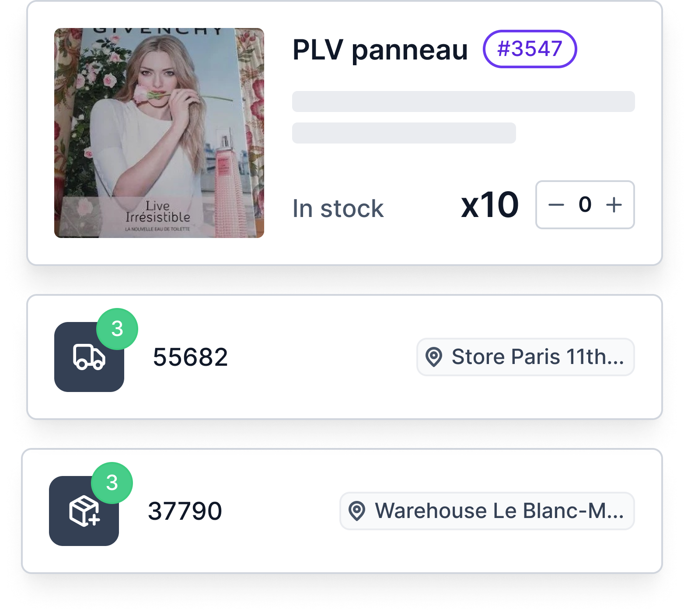Click the x10 stock quantity

[x=490, y=205]
